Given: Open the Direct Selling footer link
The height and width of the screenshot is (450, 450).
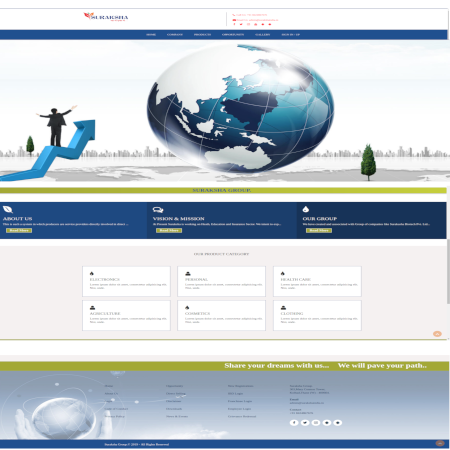Looking at the screenshot, I should coord(176,394).
